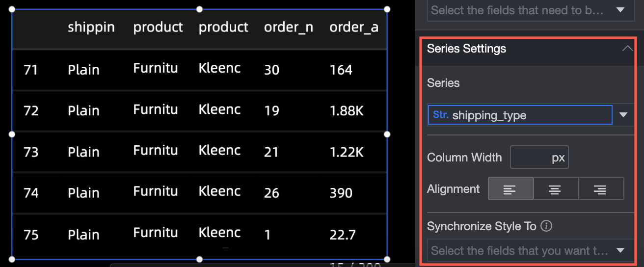This screenshot has width=644, height=267.
Task: Select right alignment icon
Action: click(x=601, y=189)
